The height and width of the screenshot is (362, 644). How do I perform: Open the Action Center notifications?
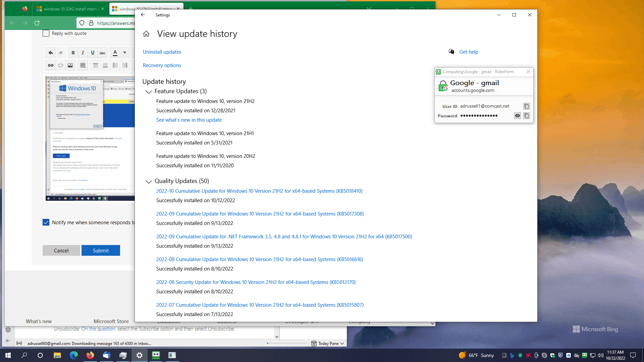coord(633,355)
